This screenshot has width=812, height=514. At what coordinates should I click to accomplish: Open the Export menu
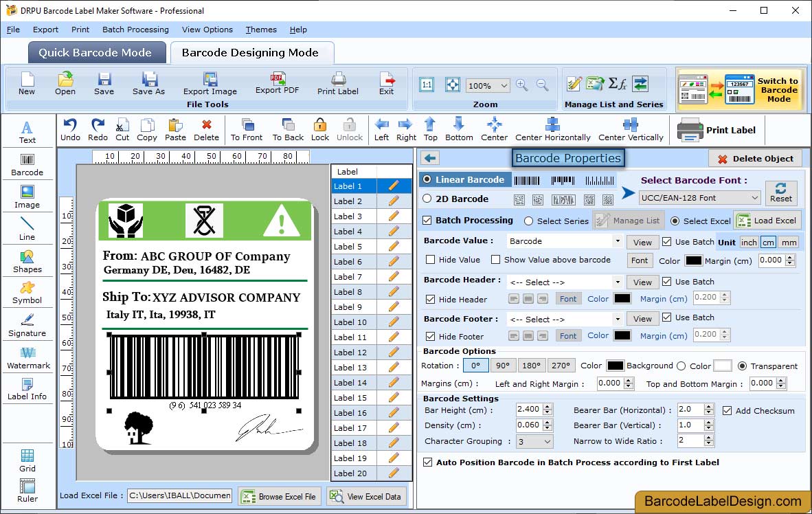[45, 30]
